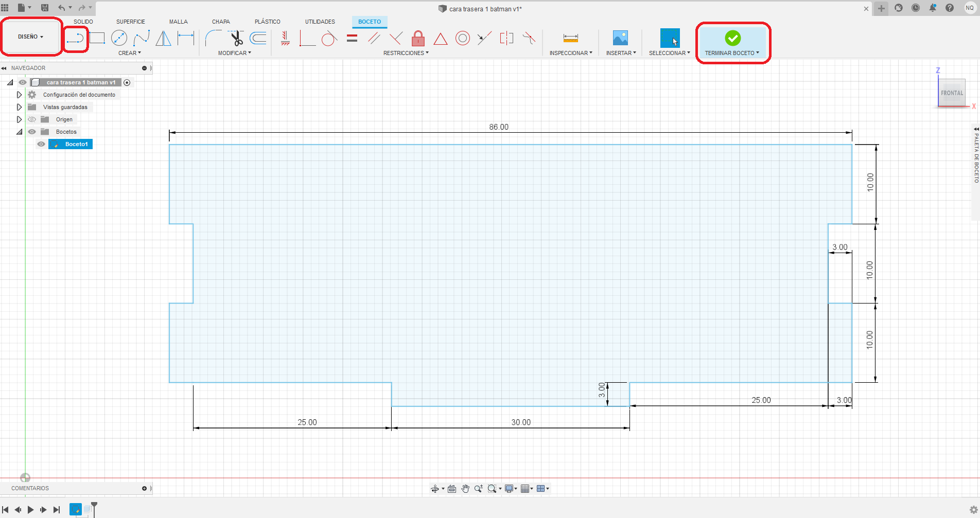Apply the Parallel constraint

pos(374,38)
